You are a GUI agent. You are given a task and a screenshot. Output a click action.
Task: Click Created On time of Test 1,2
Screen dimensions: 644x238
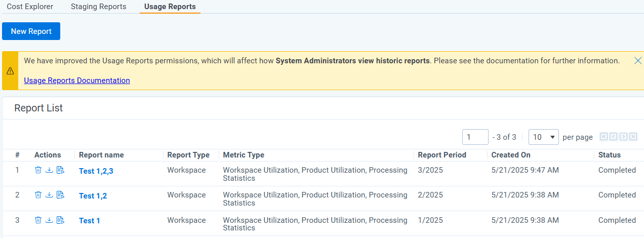pyautogui.click(x=525, y=195)
